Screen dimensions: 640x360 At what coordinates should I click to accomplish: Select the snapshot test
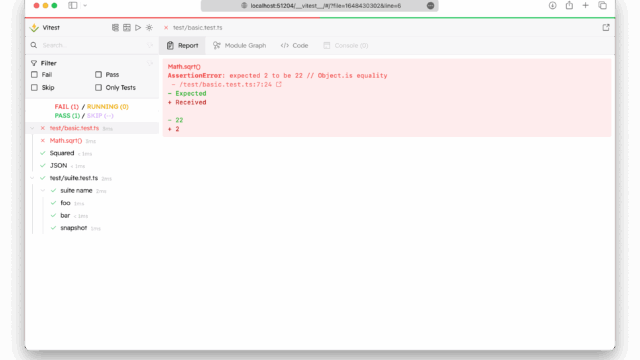click(x=92, y=228)
